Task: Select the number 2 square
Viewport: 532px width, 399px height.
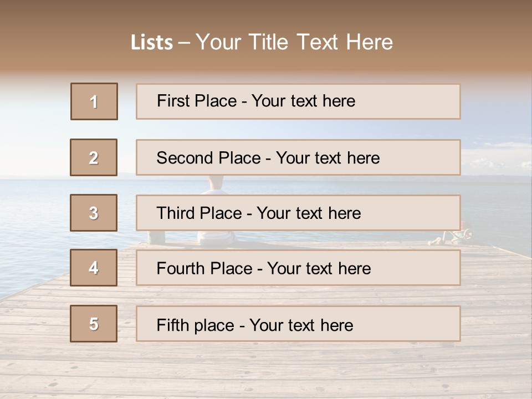Action: 94,157
